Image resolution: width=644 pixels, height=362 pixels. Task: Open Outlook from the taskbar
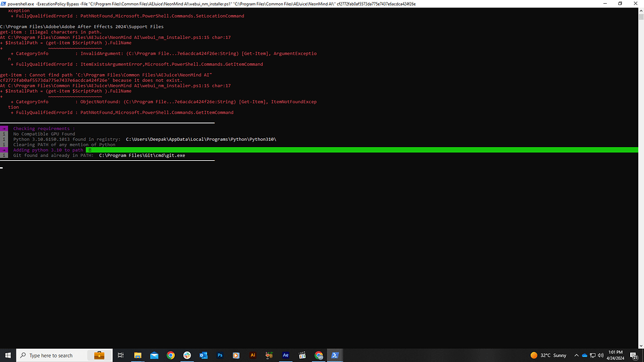tap(203, 355)
